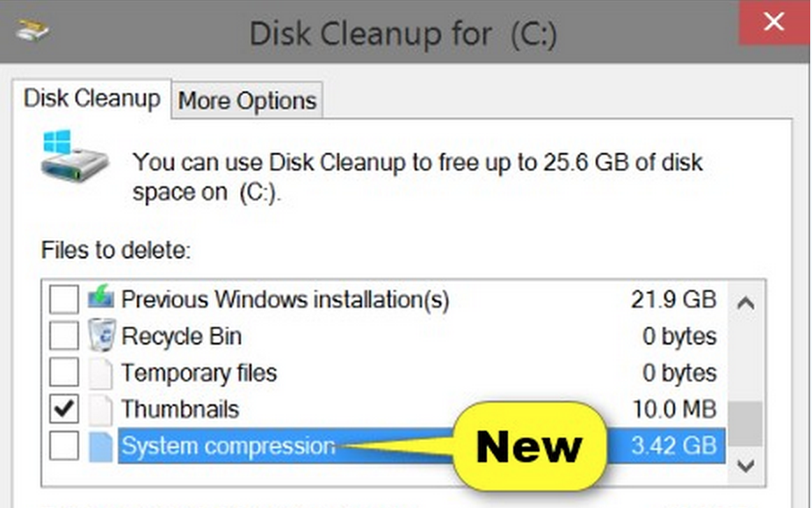Click the yellow New callout bubble
Image resolution: width=812 pixels, height=508 pixels.
coord(529,446)
